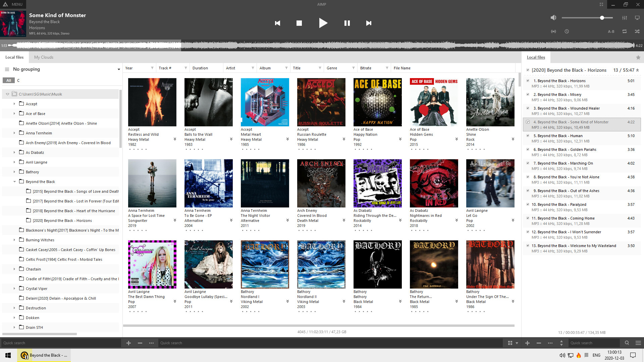This screenshot has width=644, height=362.
Task: Click the playlist Quick search field
Action: pos(594,343)
